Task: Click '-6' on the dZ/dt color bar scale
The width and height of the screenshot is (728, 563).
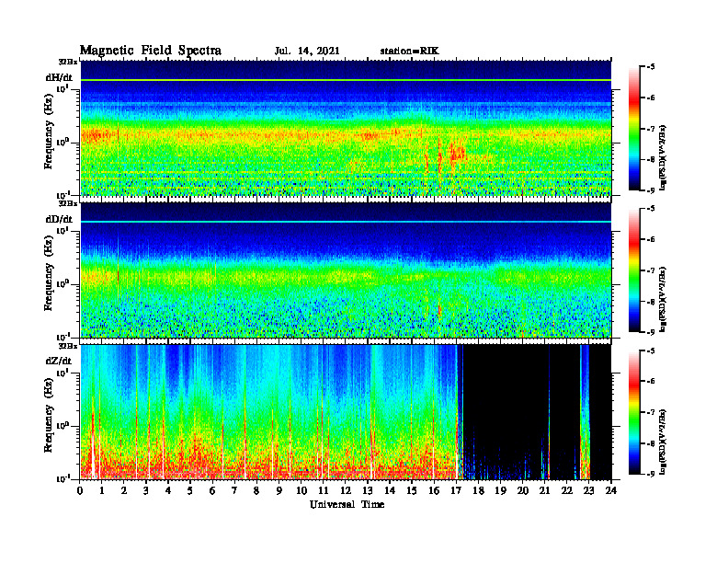Action: (651, 382)
